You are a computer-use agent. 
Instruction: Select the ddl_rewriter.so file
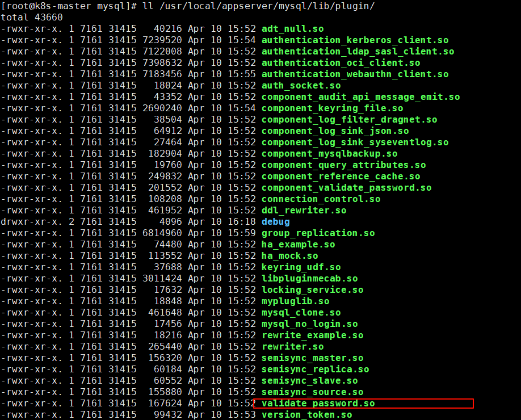click(x=304, y=211)
